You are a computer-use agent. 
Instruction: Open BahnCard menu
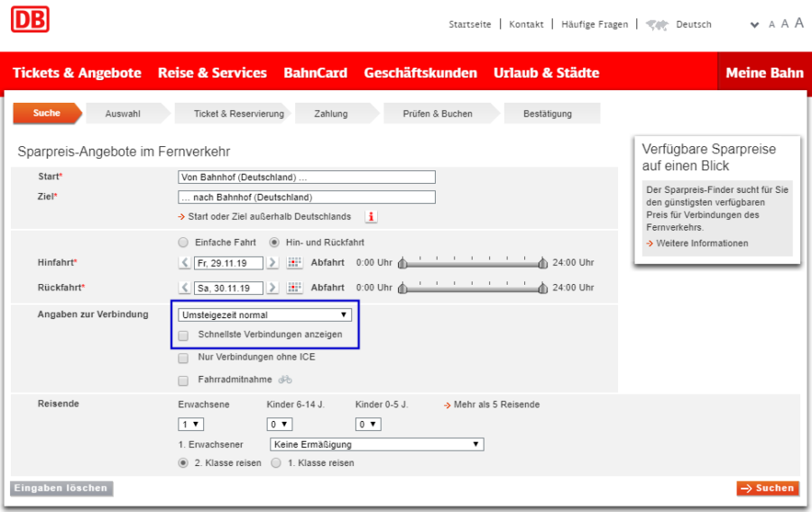316,73
